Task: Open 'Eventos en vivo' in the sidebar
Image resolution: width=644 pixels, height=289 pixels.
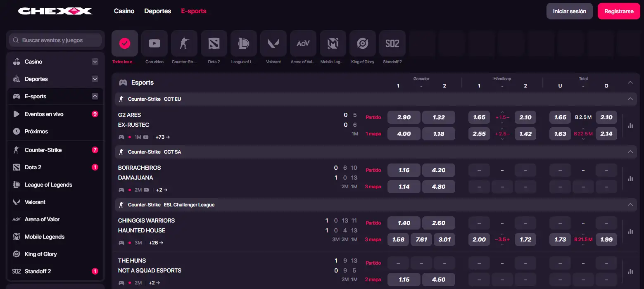Action: 55,114
